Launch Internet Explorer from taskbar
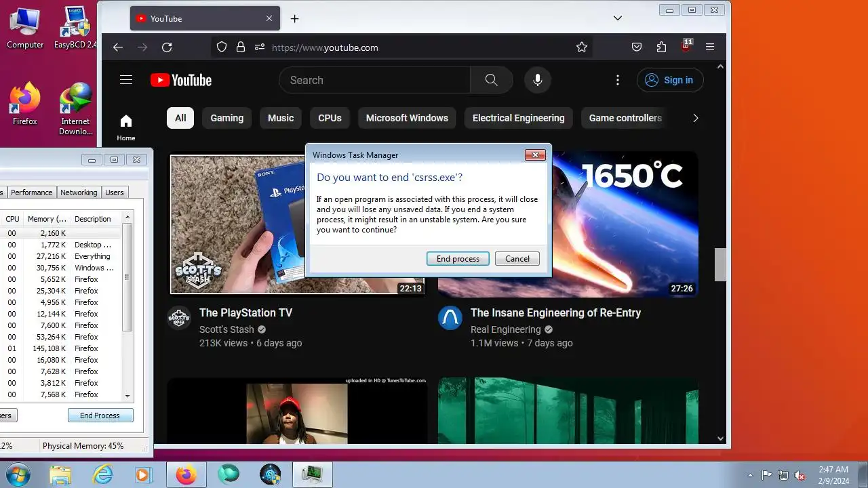Viewport: 868px width, 488px height. 102,474
